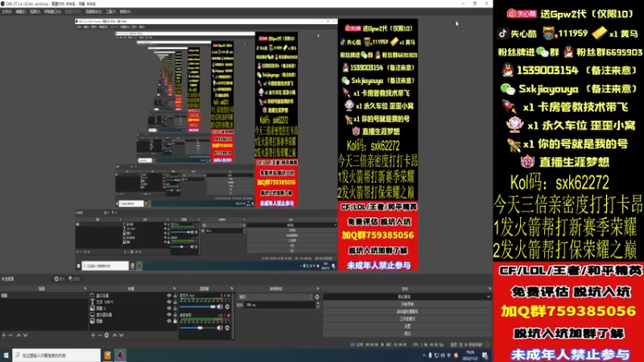Viewport: 644px width, 362px height.
Task: Toggle lock on Image 2 source
Action: pyautogui.click(x=175, y=308)
